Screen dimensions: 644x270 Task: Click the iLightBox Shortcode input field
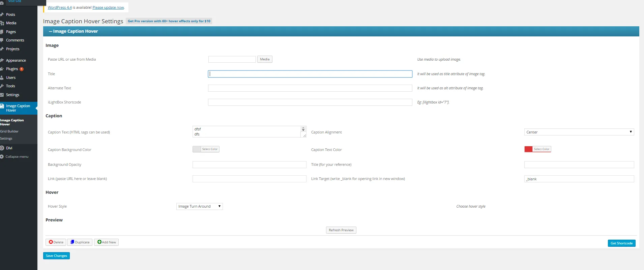tap(310, 102)
